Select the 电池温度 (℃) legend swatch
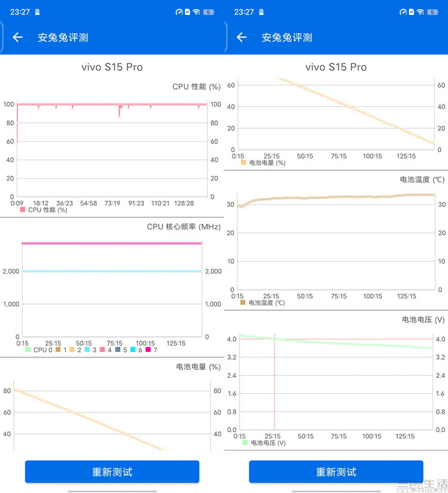448x493 pixels. coord(243,302)
